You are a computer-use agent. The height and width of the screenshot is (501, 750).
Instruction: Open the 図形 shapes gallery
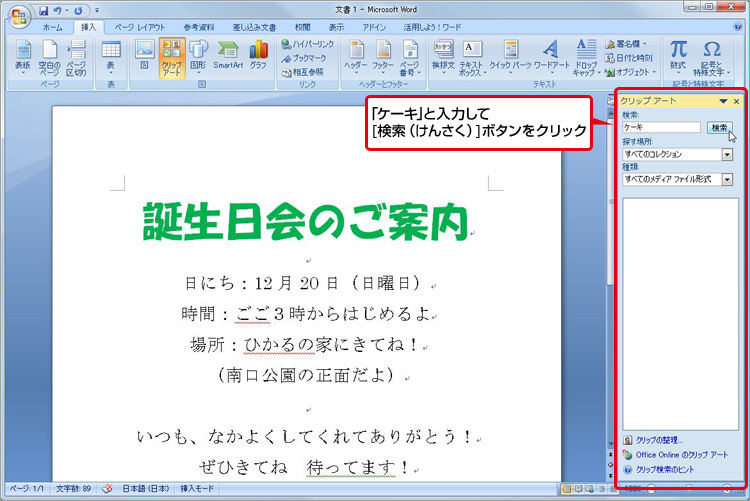click(x=198, y=58)
